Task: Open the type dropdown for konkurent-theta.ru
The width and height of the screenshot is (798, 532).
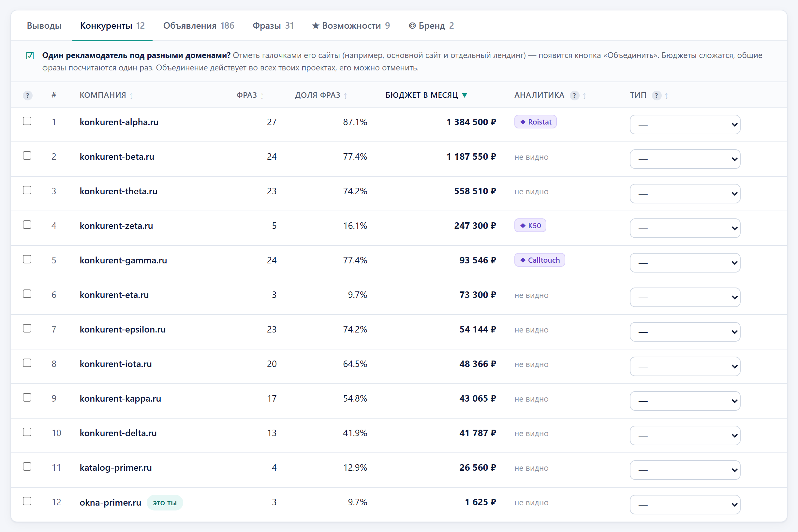Action: point(685,194)
